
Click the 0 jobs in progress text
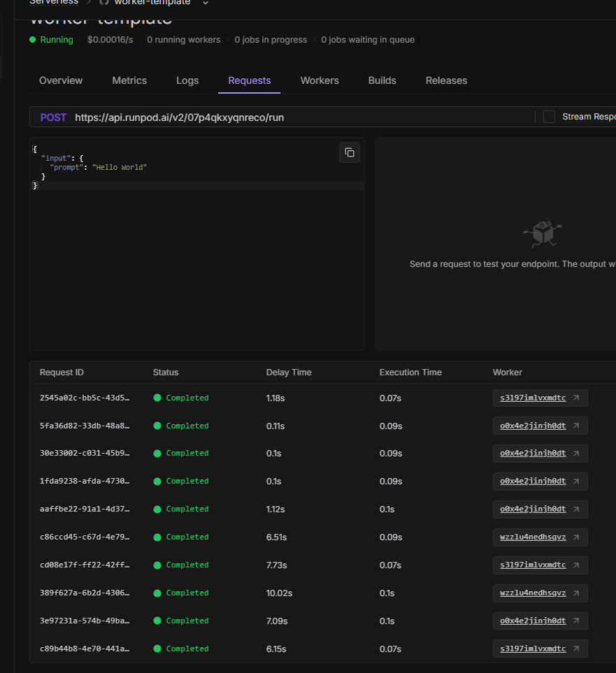tap(271, 40)
